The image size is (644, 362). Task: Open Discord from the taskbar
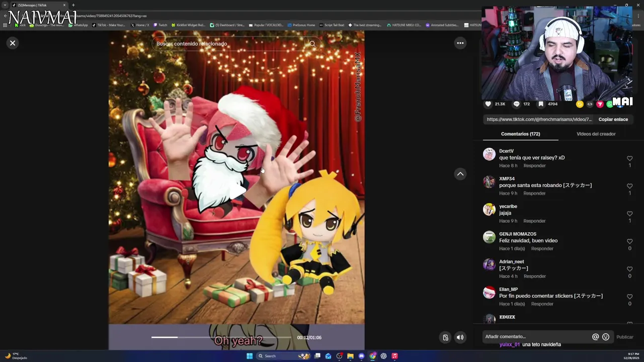[x=361, y=356]
